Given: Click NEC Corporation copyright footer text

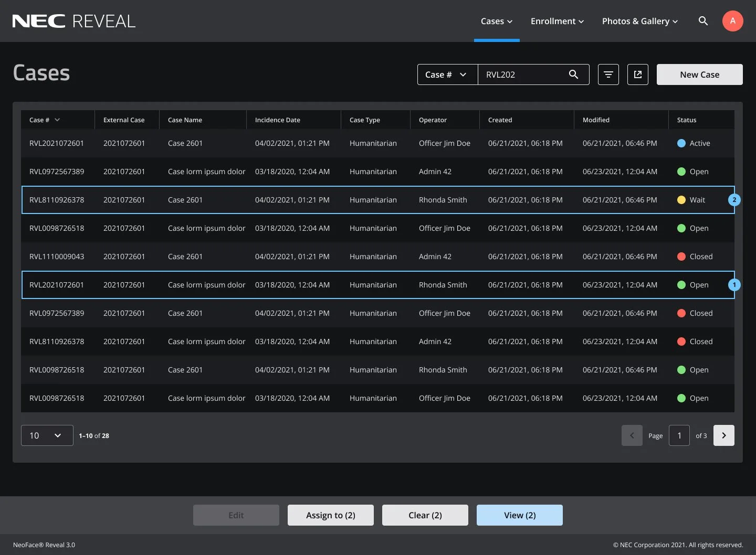Looking at the screenshot, I should point(678,545).
